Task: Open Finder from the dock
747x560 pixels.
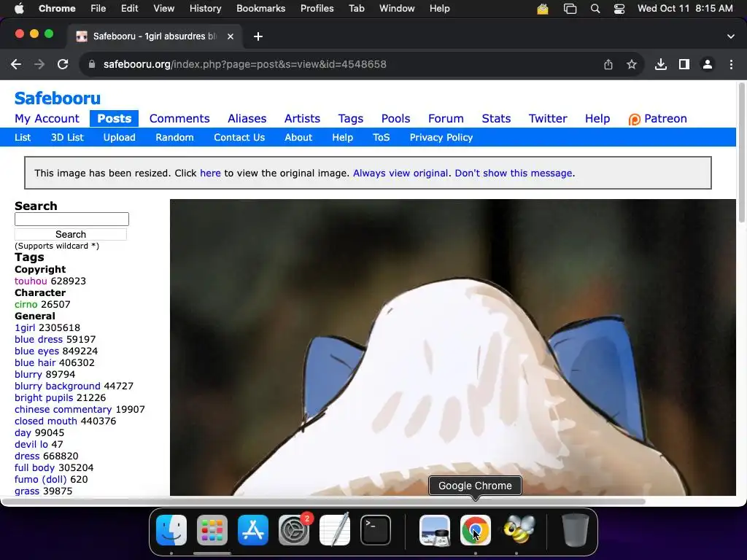Action: tap(171, 529)
